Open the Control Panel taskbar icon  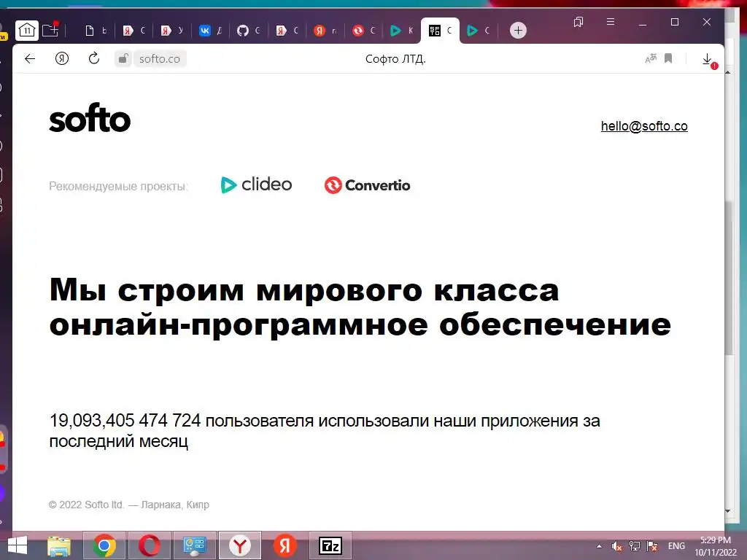[x=194, y=545]
